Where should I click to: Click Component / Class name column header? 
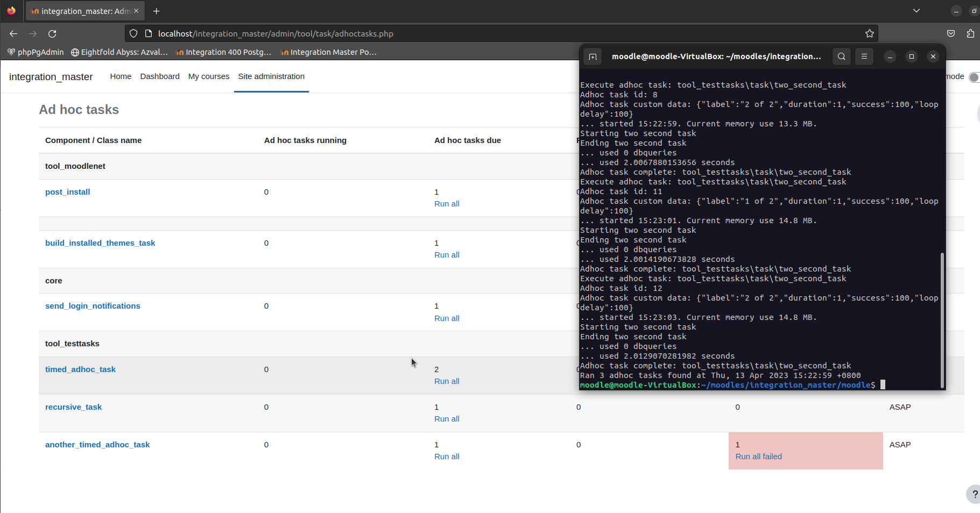[94, 140]
